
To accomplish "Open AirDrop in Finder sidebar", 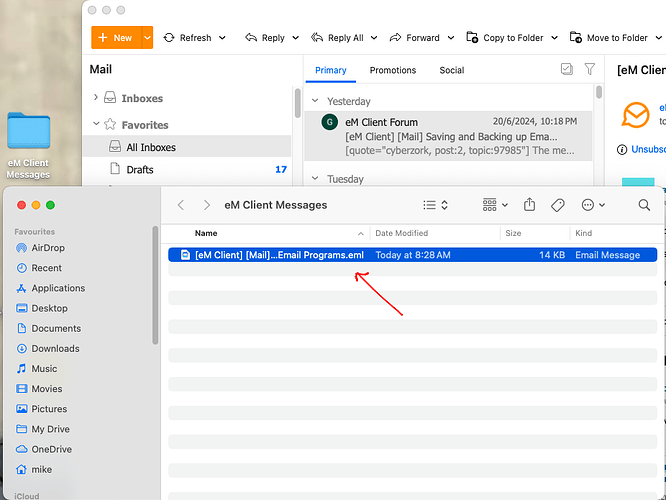I will click(40, 248).
